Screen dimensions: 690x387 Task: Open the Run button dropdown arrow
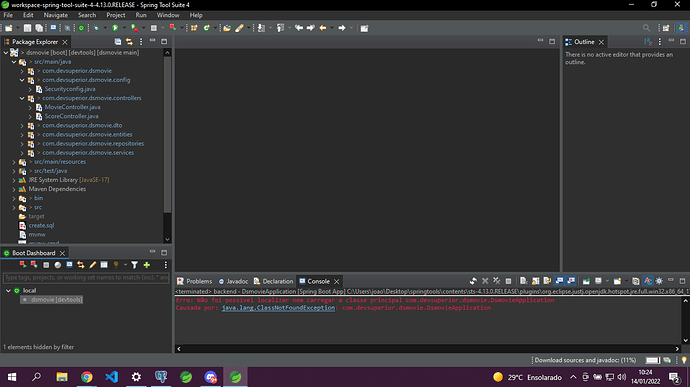coord(124,28)
